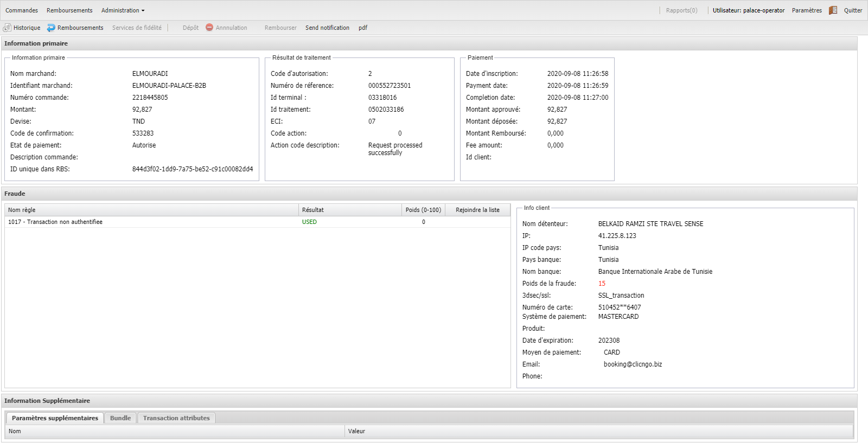The height and width of the screenshot is (443, 868).
Task: Click the Nom column header
Action: (175, 431)
